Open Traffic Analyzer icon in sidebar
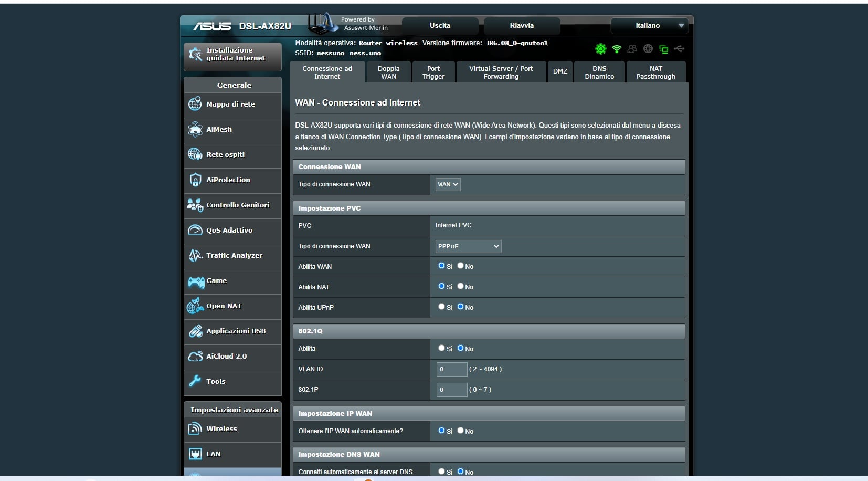 point(195,256)
